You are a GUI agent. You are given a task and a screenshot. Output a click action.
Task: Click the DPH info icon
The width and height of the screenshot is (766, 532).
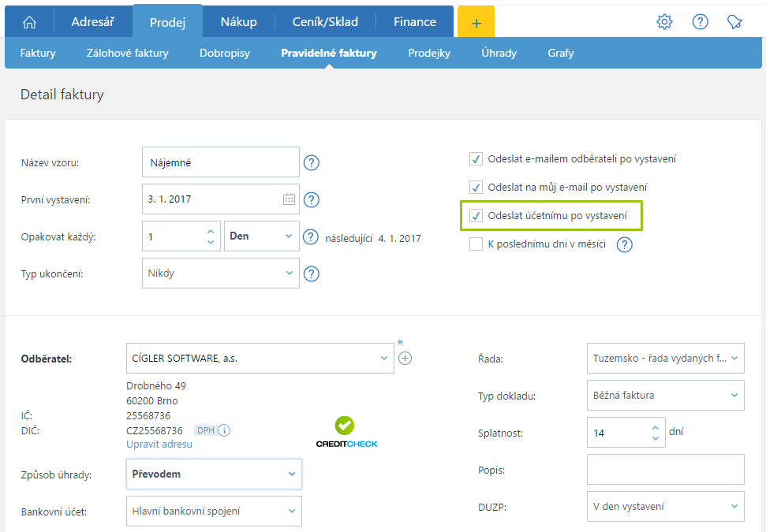(x=224, y=430)
